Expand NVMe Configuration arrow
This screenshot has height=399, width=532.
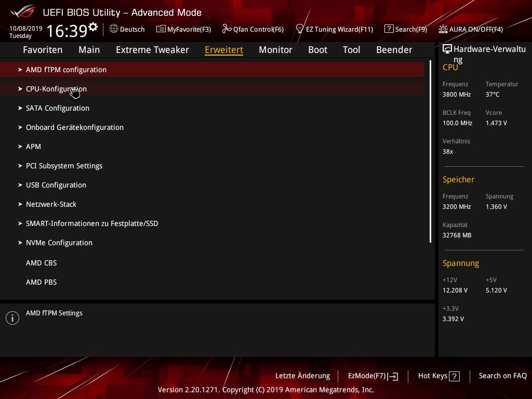point(20,243)
